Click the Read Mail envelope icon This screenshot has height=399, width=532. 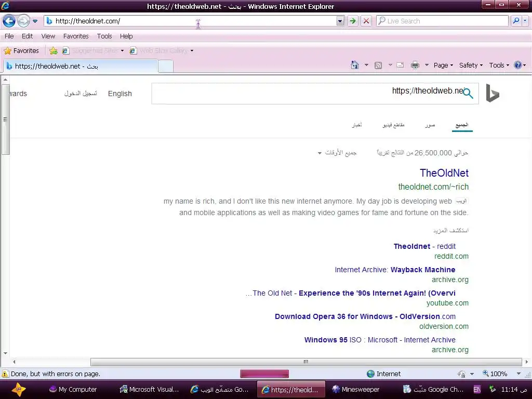(x=400, y=65)
